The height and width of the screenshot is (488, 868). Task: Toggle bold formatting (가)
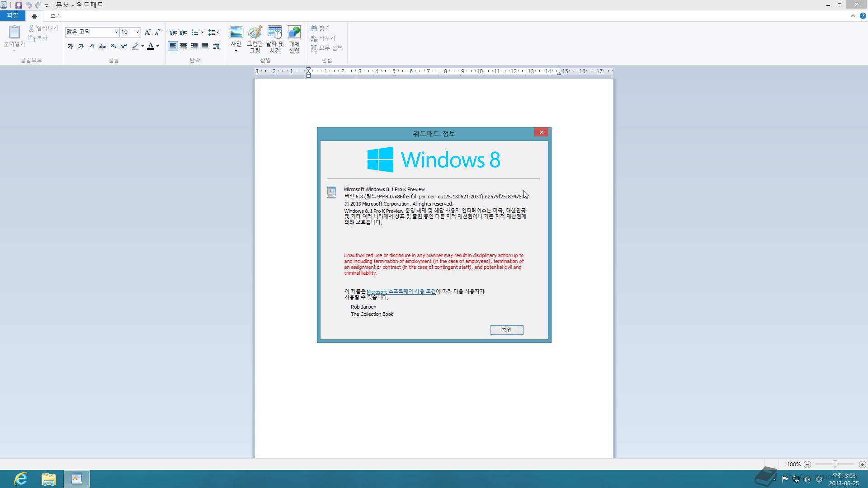[x=70, y=46]
